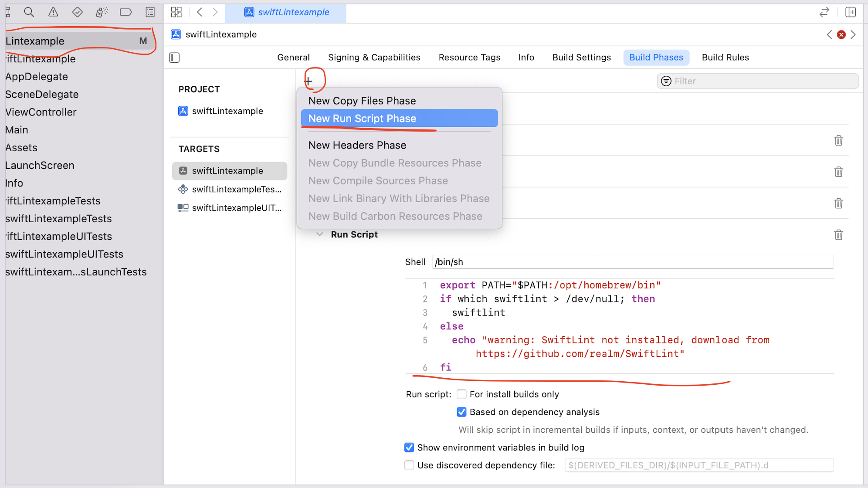Hide the projects and targets list sidebar
Image resolution: width=868 pixels, height=488 pixels.
(x=174, y=58)
